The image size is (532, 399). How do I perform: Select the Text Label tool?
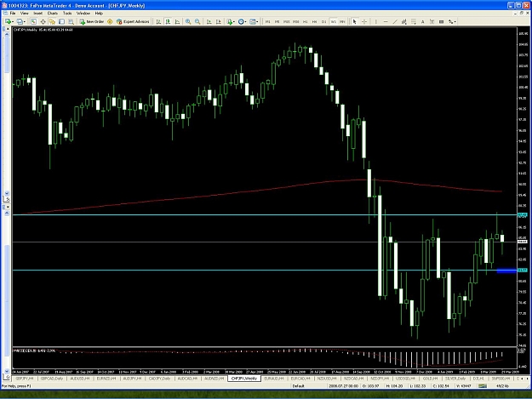pos(432,22)
